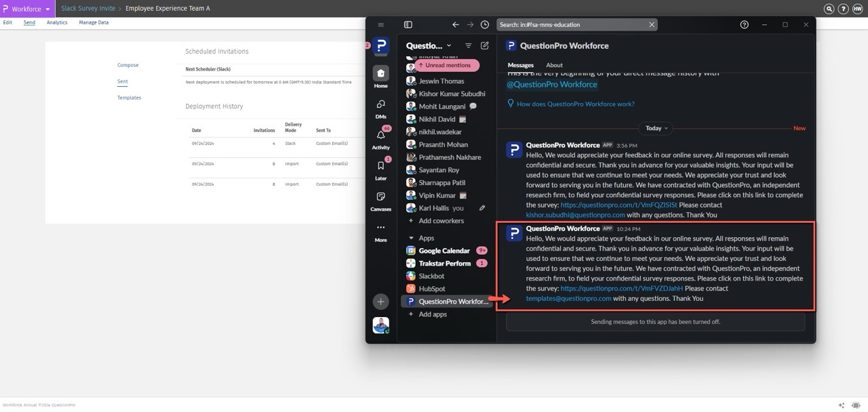The image size is (868, 412).
Task: Go forward in Slack history
Action: (470, 24)
